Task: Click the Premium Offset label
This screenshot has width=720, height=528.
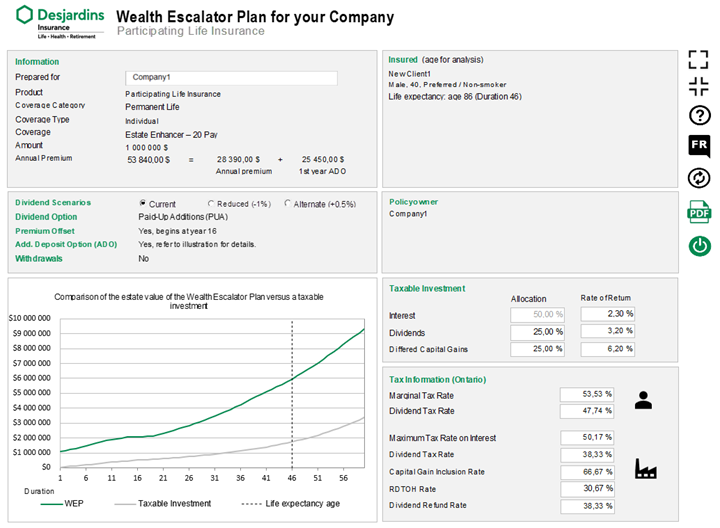Action: tap(45, 231)
